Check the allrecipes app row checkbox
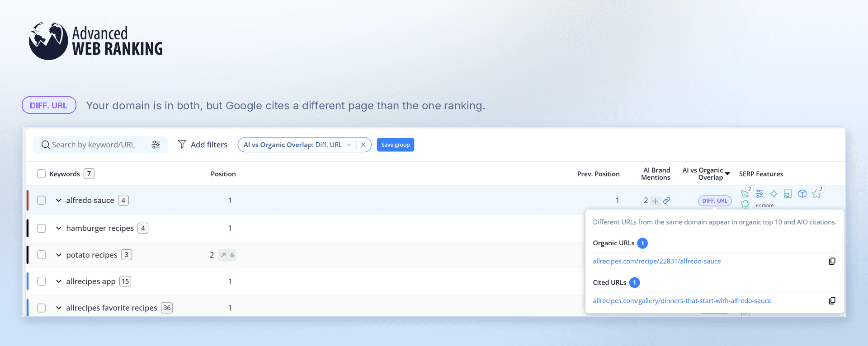Image resolution: width=868 pixels, height=346 pixels. [x=42, y=281]
